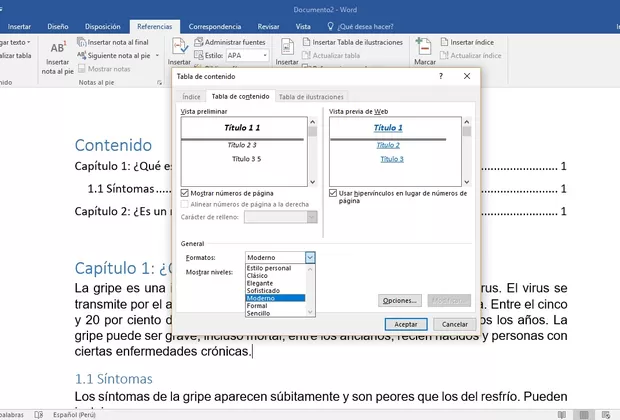Click the Título 3 web preview link
620x420 pixels.
tap(392, 159)
